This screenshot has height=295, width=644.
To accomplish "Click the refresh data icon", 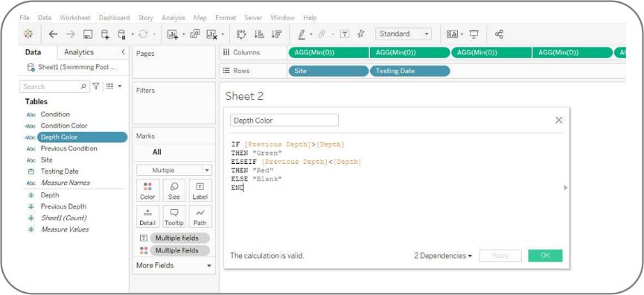I will click(143, 34).
